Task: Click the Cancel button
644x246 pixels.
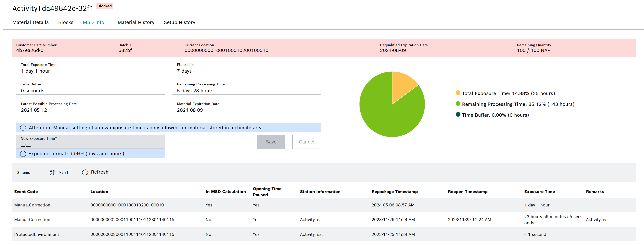Action: 306,142
